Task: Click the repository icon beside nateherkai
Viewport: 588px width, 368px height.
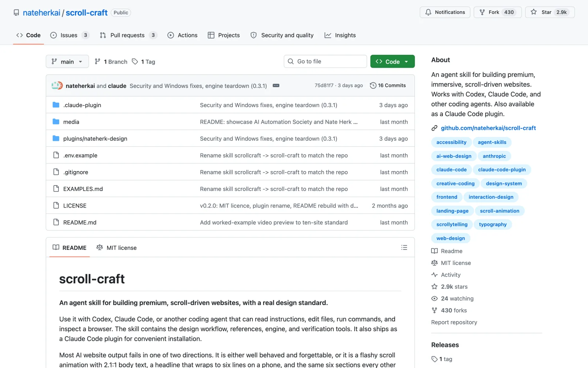Action: [x=16, y=13]
